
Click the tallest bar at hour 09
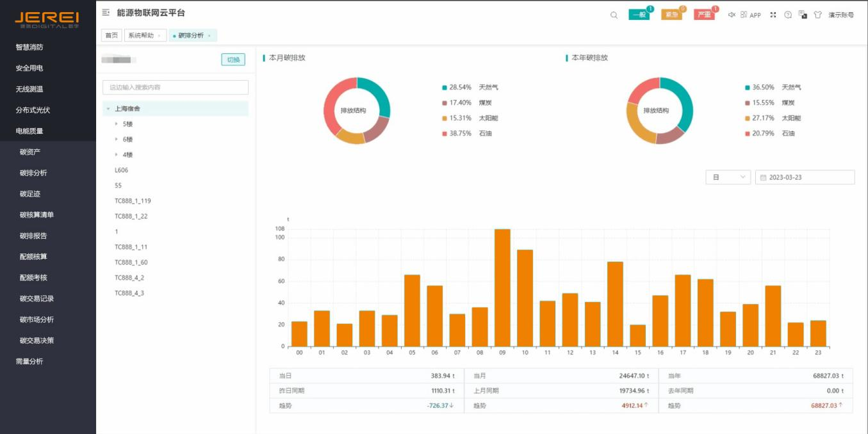502,287
